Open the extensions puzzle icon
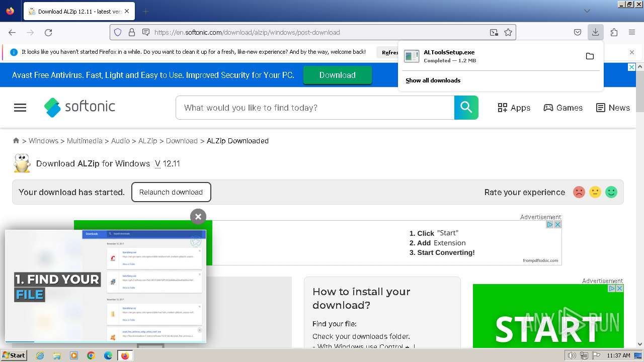 pos(614,32)
